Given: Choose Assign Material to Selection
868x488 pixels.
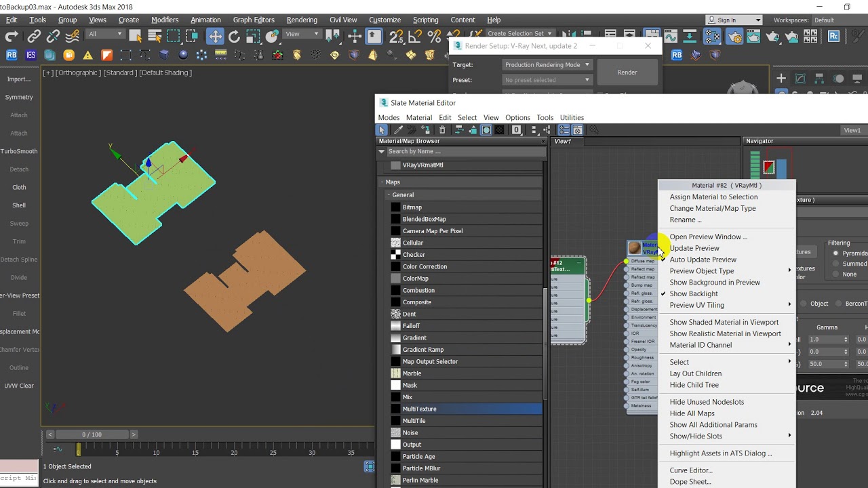Looking at the screenshot, I should (x=713, y=197).
